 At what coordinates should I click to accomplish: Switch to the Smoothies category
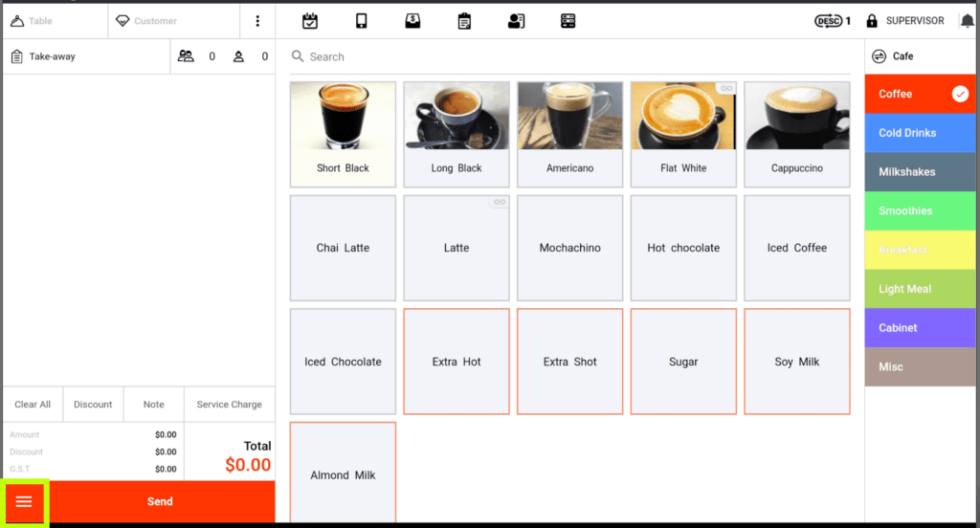(x=922, y=210)
